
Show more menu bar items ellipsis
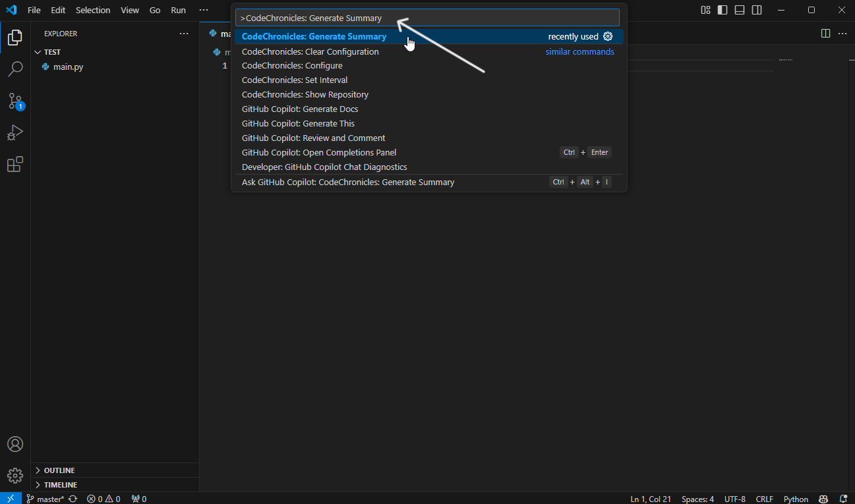coord(204,10)
